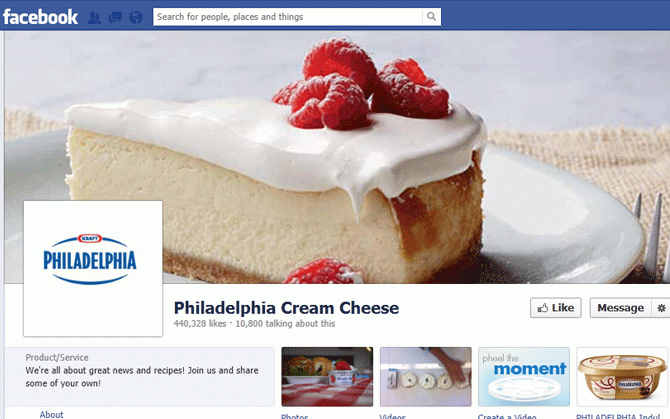The image size is (670, 419).
Task: Focus the people, places and things search field
Action: (288, 17)
